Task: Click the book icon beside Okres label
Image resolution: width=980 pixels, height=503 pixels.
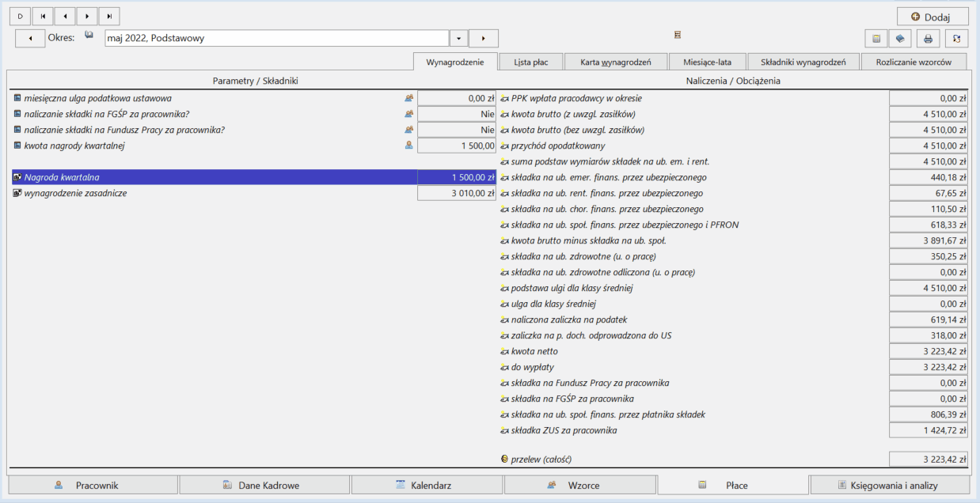Action: 89,36
